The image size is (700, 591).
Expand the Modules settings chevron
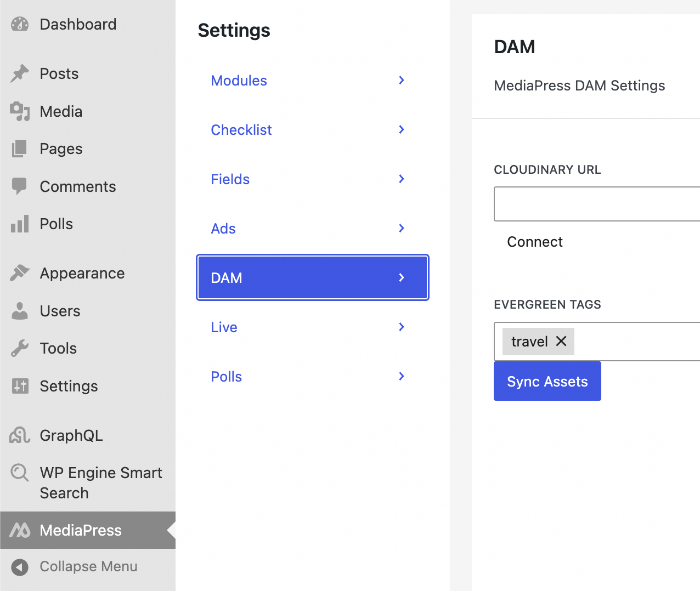tap(402, 81)
